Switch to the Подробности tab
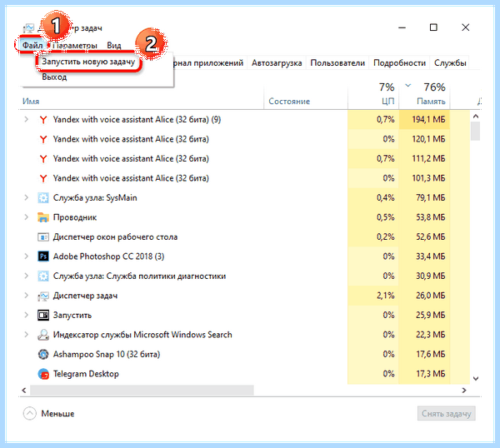The height and width of the screenshot is (448, 500). tap(399, 62)
